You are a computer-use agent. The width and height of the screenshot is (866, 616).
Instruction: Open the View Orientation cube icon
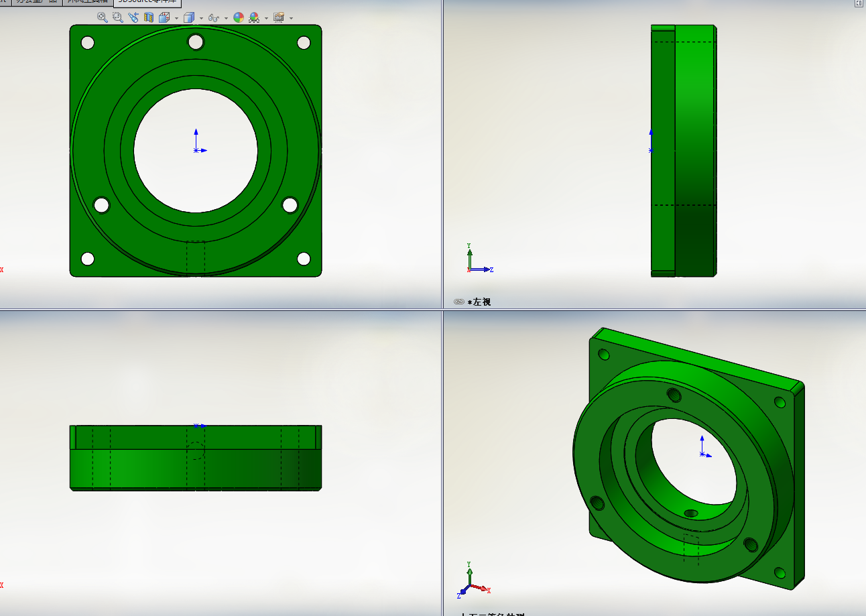[164, 17]
